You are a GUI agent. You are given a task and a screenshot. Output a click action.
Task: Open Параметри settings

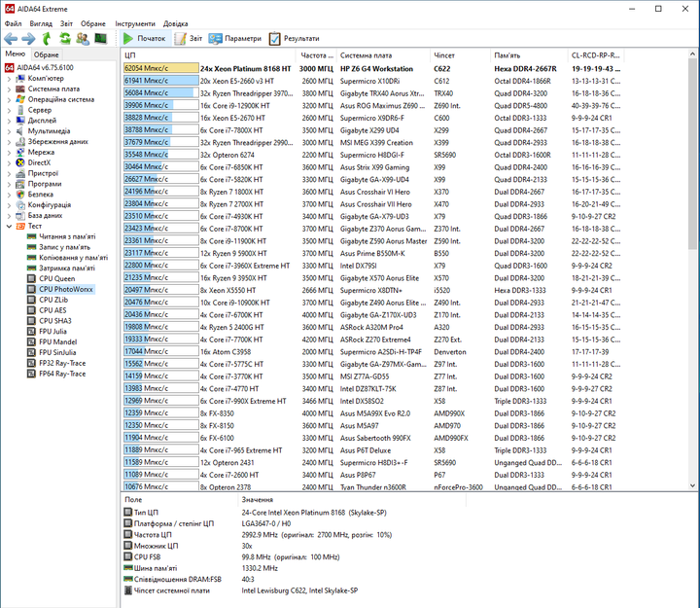(235, 38)
